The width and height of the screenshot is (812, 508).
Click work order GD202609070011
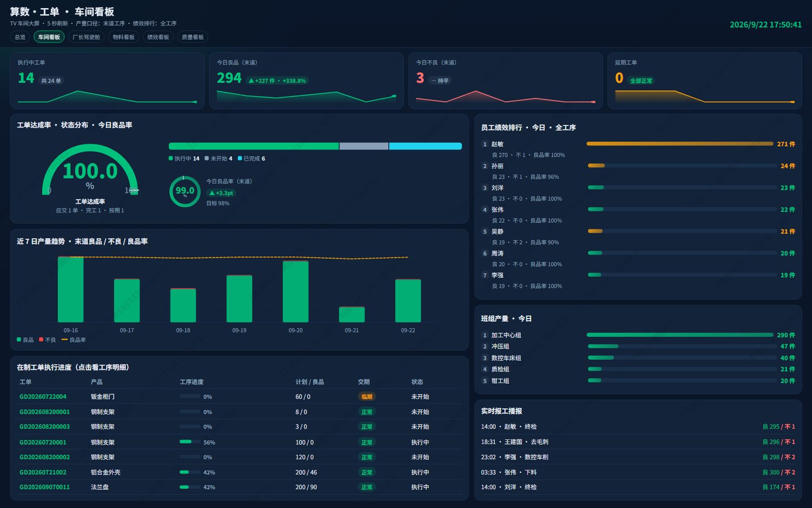[44, 487]
